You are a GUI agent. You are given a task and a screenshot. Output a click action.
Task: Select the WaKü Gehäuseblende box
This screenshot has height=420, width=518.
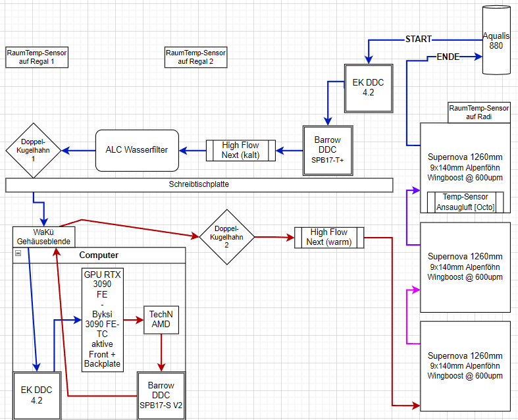(x=43, y=237)
